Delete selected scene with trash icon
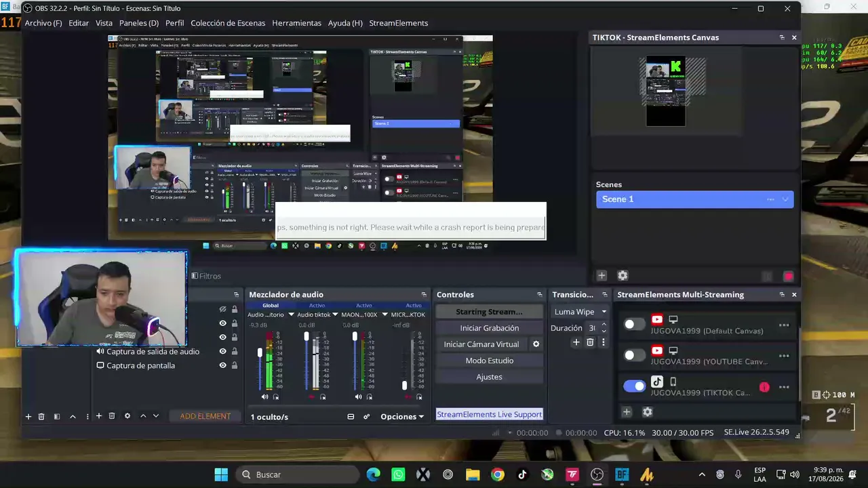The height and width of the screenshot is (488, 868). [41, 416]
